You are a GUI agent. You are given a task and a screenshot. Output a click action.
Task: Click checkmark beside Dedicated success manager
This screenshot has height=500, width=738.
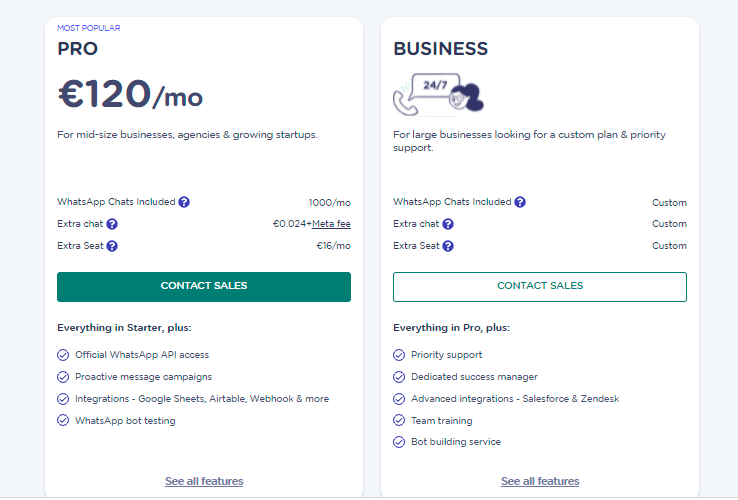point(399,377)
